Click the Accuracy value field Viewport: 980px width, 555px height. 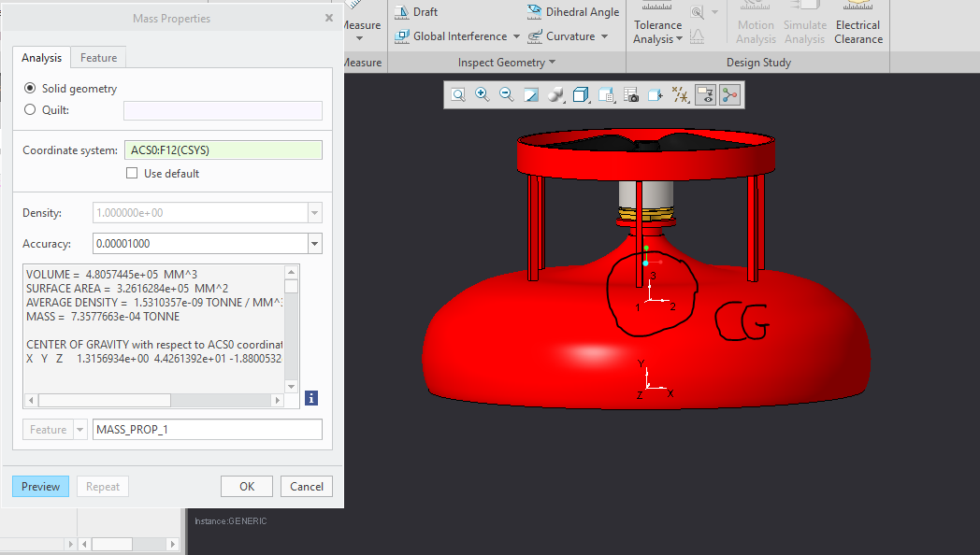(x=200, y=244)
